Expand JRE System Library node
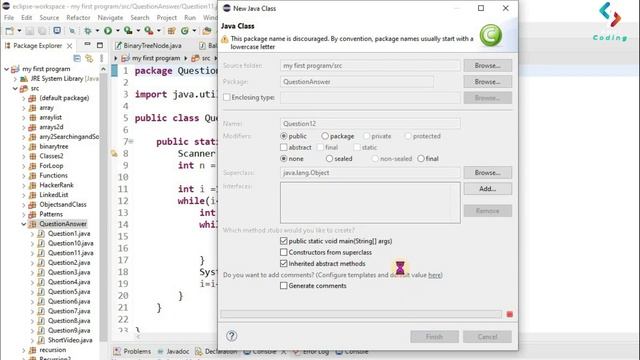Screen dimensions: 640x360 15,79
